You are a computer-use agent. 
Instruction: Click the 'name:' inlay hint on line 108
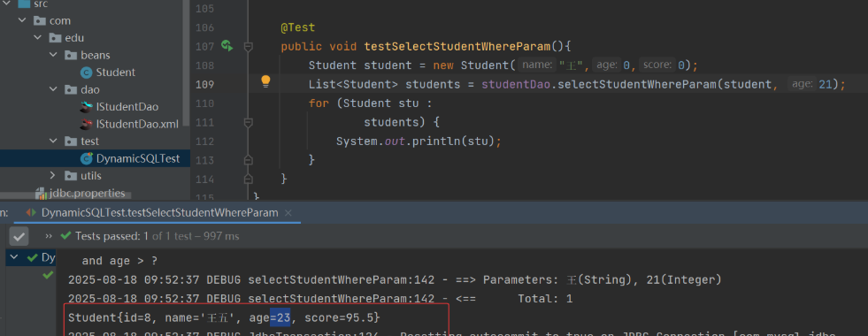click(537, 65)
